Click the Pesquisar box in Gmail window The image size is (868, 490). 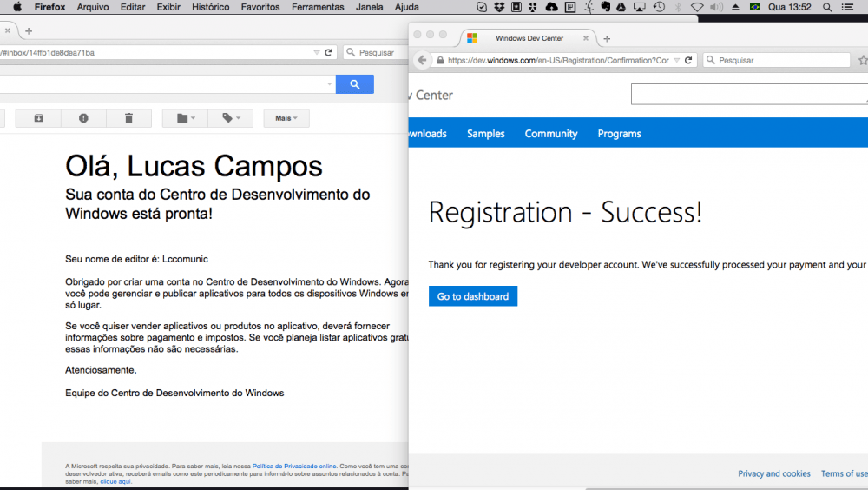[x=377, y=53]
